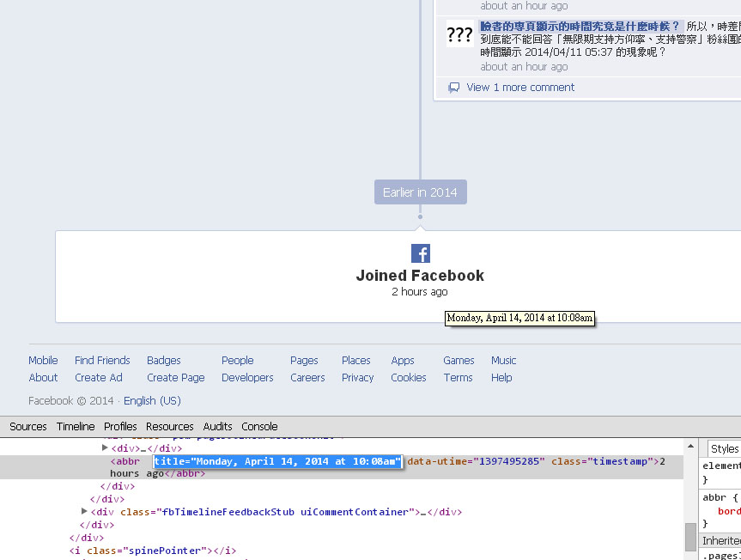
Task: Click the data-utime attribute value 1397495285
Action: pos(509,461)
